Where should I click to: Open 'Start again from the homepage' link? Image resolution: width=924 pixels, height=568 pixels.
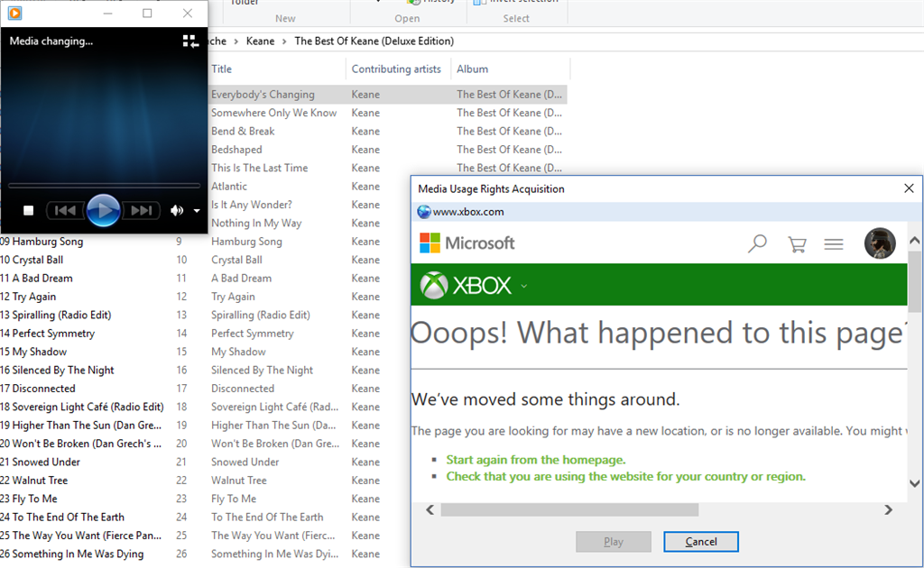tap(536, 460)
